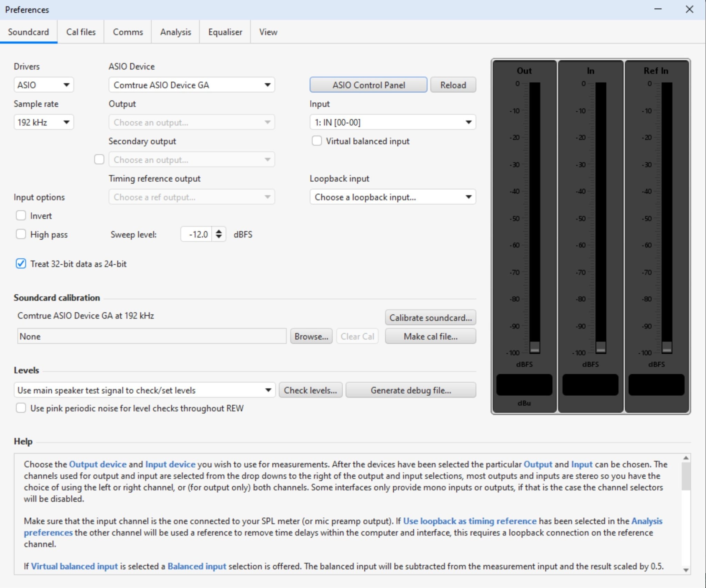706x588 pixels.
Task: Uncheck Treat 32-bit data as 24-bit
Action: 21,264
